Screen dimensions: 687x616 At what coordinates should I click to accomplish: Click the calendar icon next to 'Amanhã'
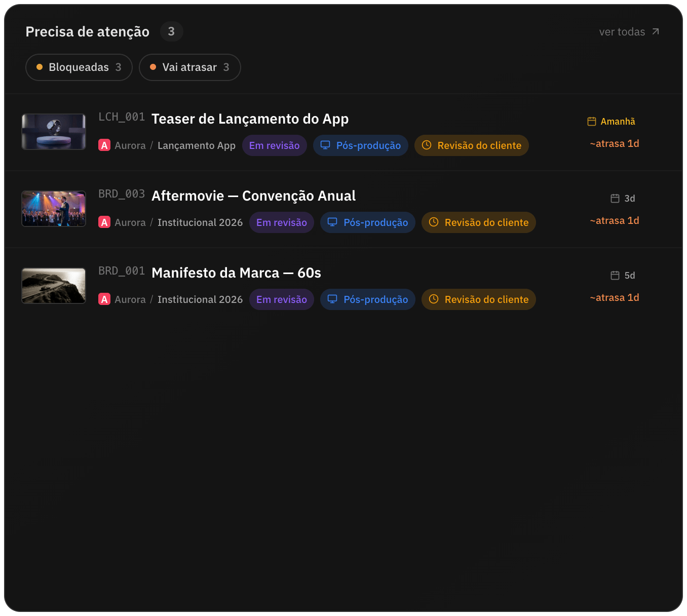(592, 121)
